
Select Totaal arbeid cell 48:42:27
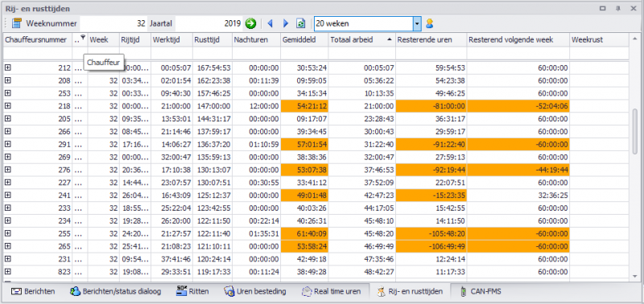coord(361,271)
